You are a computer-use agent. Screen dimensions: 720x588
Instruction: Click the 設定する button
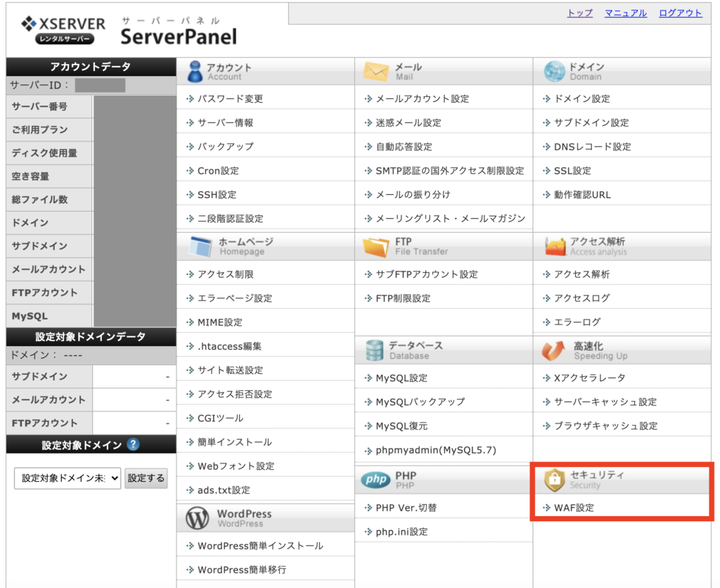[146, 478]
